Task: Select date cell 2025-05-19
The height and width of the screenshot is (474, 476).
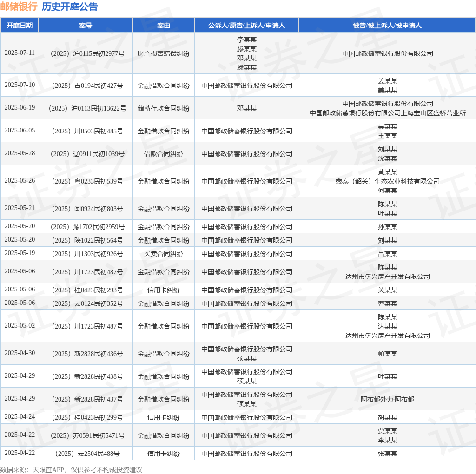Action: 20,253
